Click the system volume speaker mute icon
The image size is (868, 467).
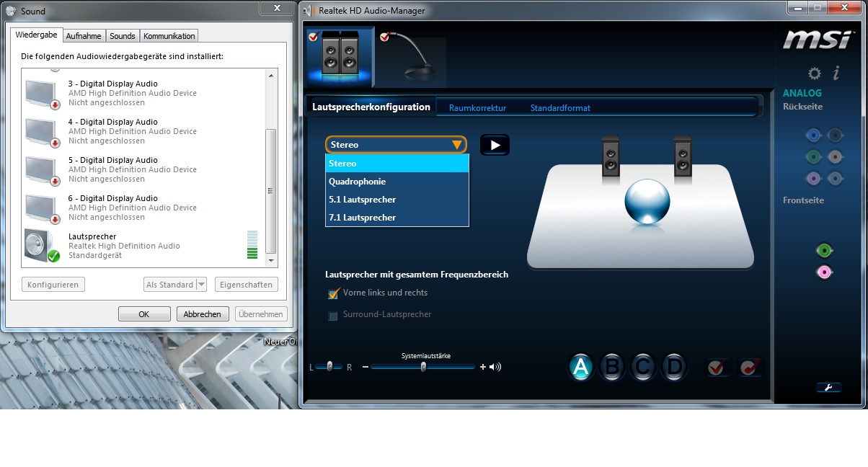pos(495,367)
